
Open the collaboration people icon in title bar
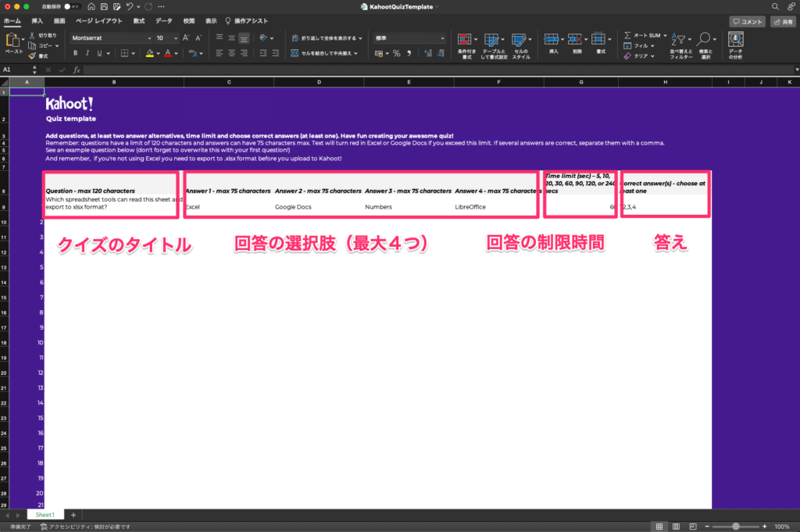pyautogui.click(x=791, y=6)
